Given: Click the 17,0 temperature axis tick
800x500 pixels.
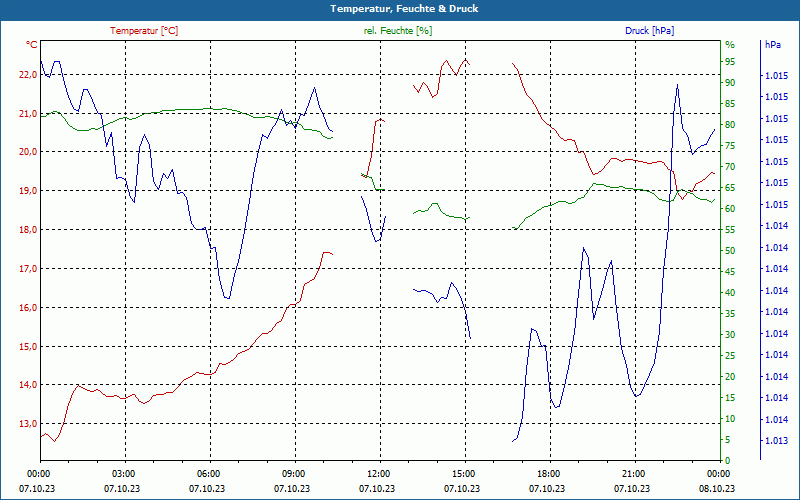Looking at the screenshot, I should pyautogui.click(x=28, y=268).
